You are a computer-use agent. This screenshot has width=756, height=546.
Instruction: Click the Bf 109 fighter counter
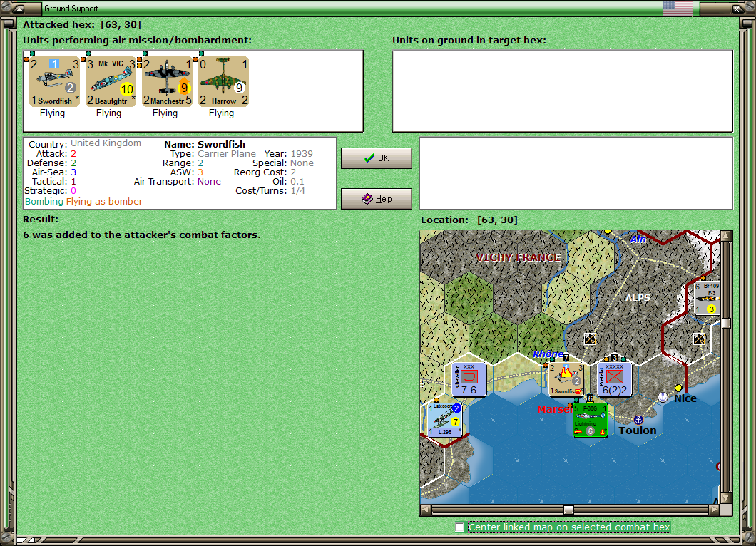click(707, 299)
